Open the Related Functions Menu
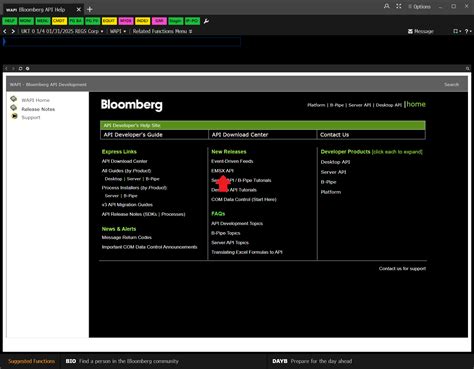The height and width of the screenshot is (369, 474). [x=162, y=31]
